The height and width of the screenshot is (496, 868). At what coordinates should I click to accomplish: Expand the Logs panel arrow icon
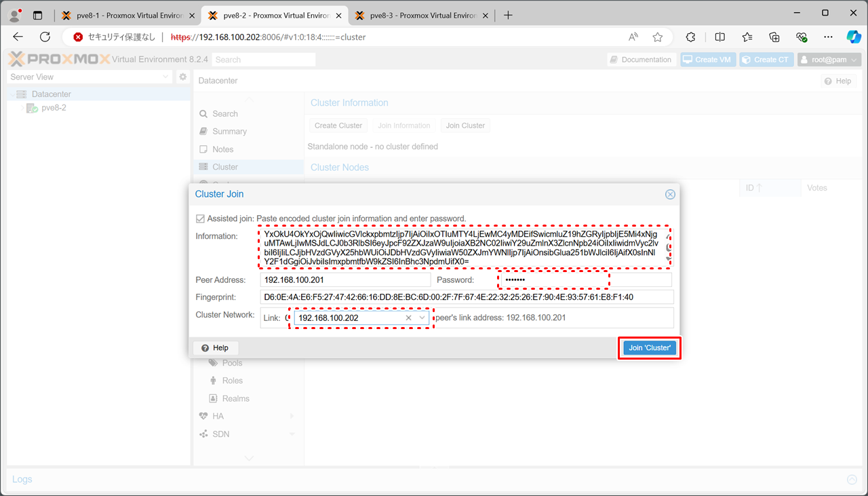[x=852, y=480]
